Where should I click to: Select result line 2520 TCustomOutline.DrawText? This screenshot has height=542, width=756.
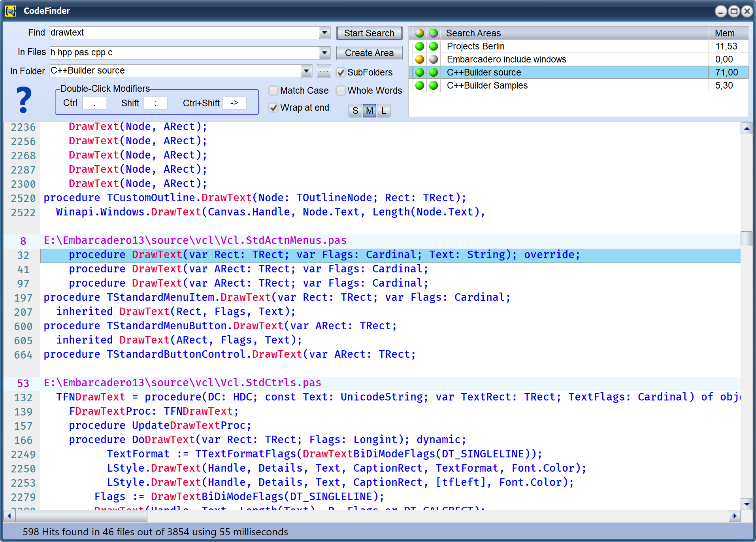click(255, 198)
